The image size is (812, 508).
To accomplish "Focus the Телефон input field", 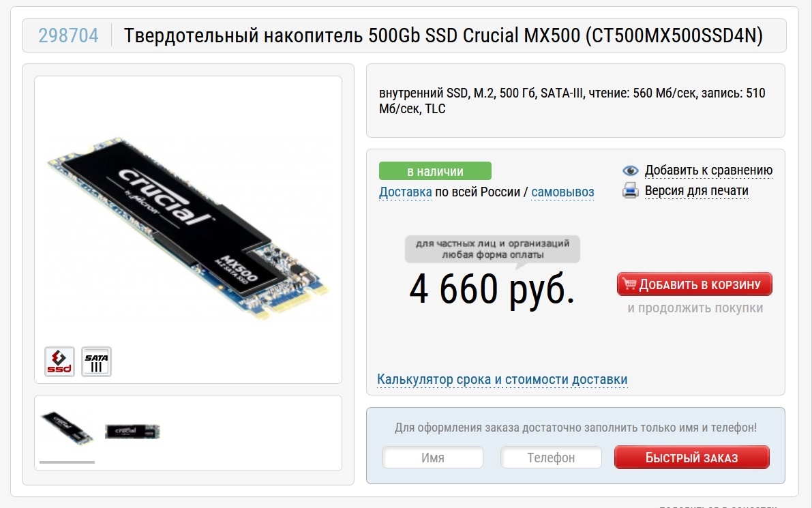I will point(551,458).
